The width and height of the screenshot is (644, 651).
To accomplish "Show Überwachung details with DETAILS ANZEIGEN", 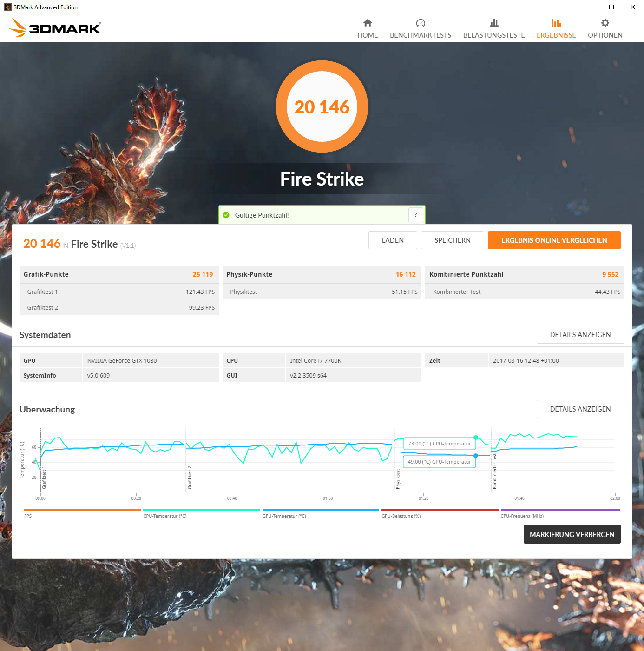I will (580, 409).
